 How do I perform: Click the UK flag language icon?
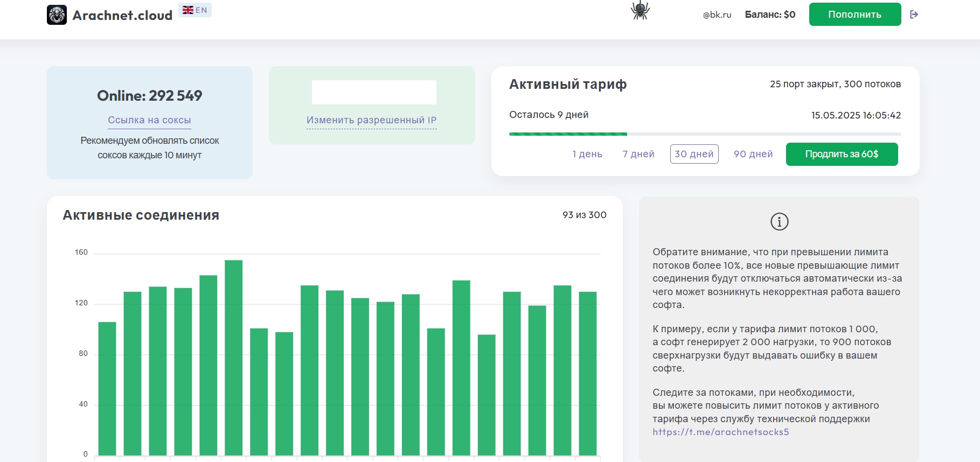(187, 10)
